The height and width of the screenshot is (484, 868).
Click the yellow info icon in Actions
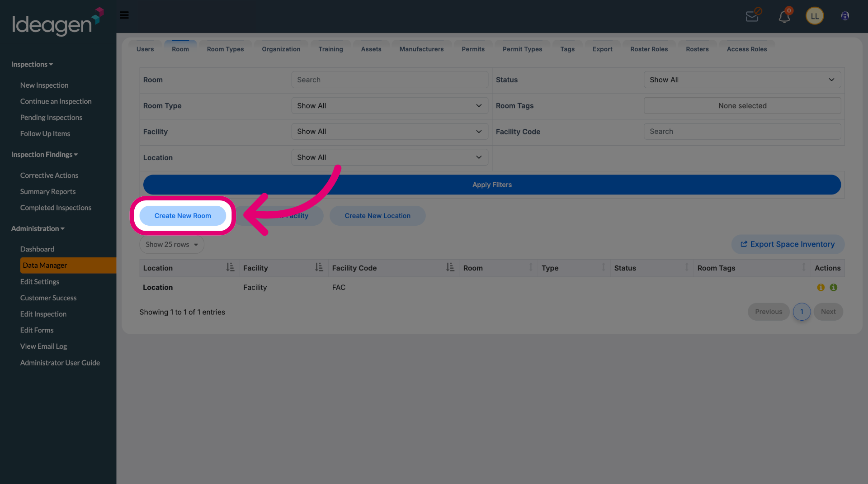pos(821,287)
